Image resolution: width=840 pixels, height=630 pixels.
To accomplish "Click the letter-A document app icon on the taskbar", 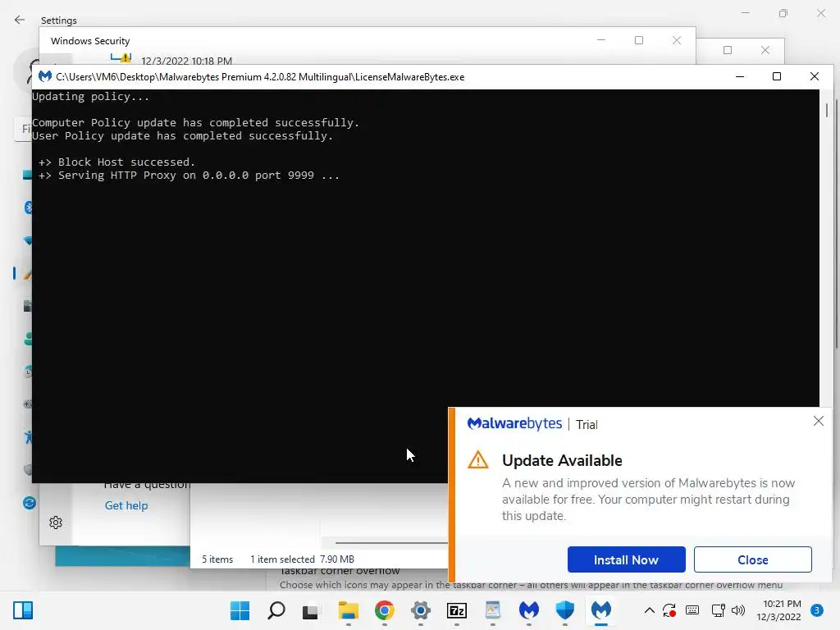I will [493, 610].
